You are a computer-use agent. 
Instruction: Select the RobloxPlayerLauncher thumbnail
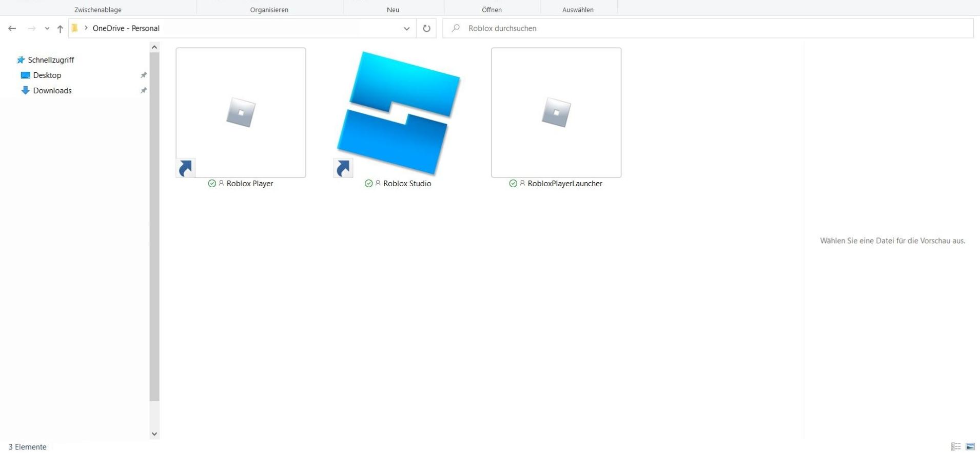coord(556,113)
